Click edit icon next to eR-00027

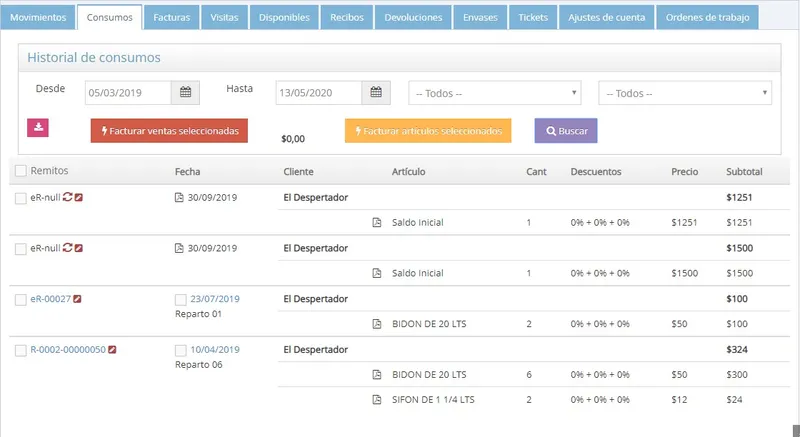(x=77, y=299)
